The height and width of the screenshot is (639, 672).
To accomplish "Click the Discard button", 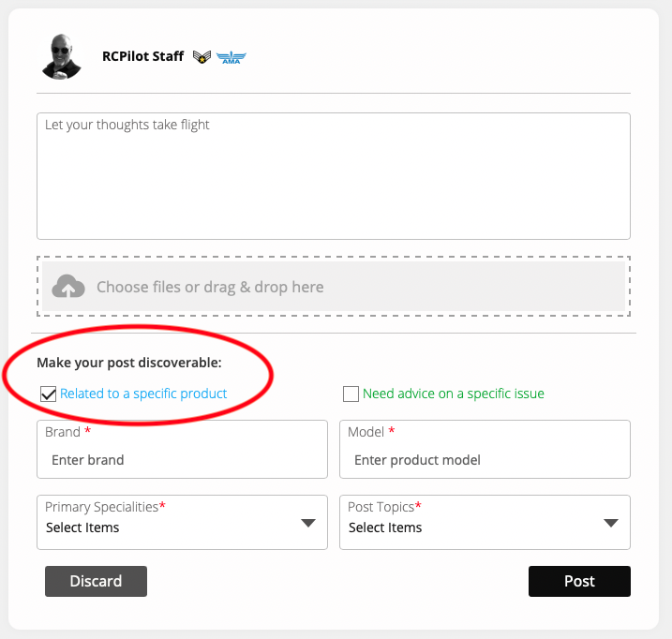I will pyautogui.click(x=96, y=581).
